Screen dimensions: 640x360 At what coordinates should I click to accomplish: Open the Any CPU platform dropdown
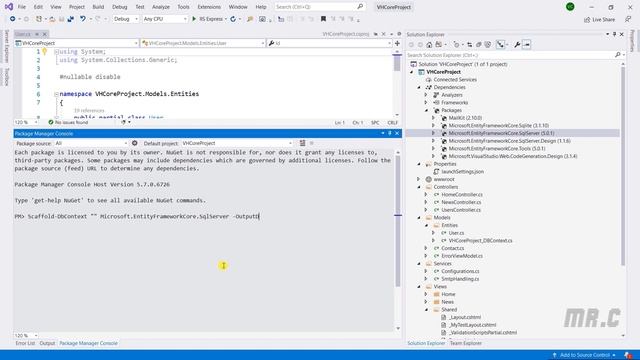point(164,19)
